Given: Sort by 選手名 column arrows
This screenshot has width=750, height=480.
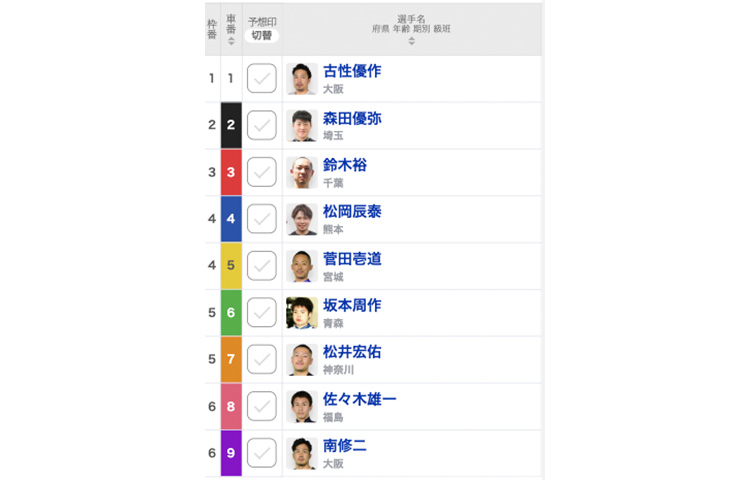Looking at the screenshot, I should [x=411, y=42].
